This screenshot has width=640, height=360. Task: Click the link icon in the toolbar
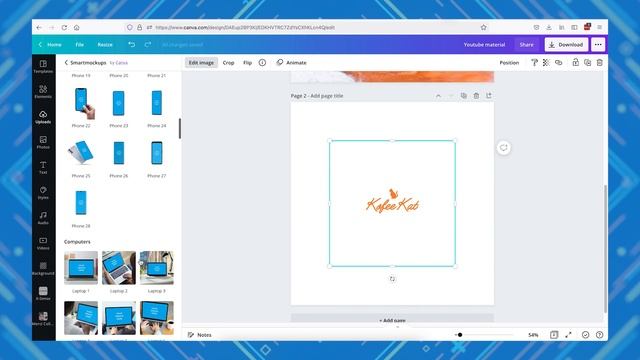(x=558, y=62)
